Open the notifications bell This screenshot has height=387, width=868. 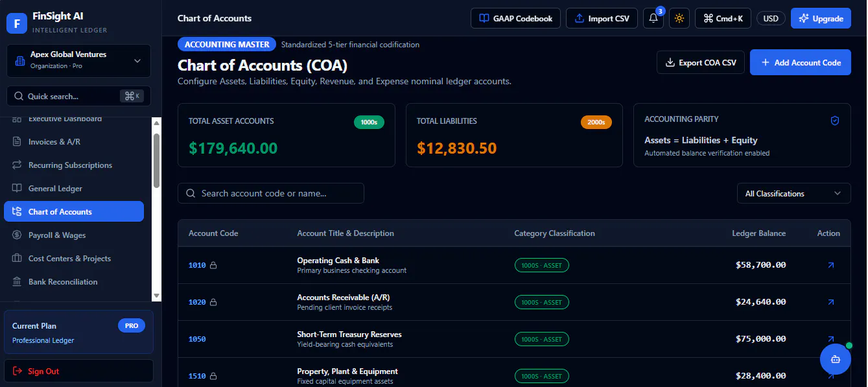click(653, 18)
